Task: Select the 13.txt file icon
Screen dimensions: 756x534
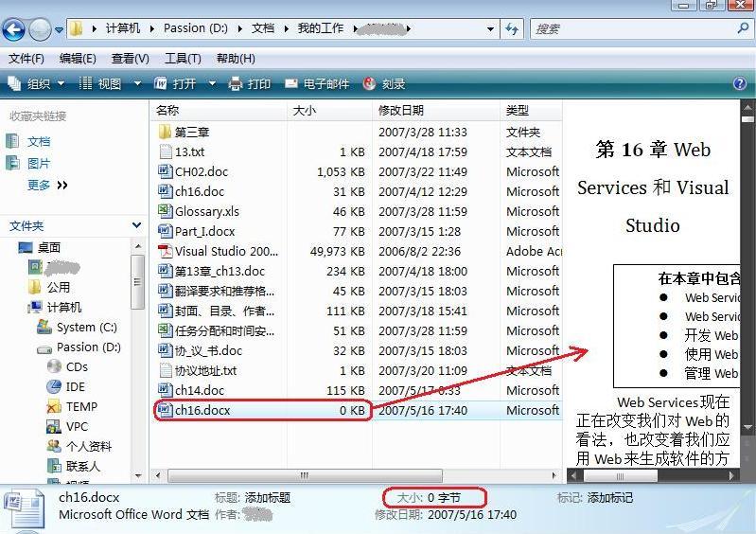Action: 165,151
